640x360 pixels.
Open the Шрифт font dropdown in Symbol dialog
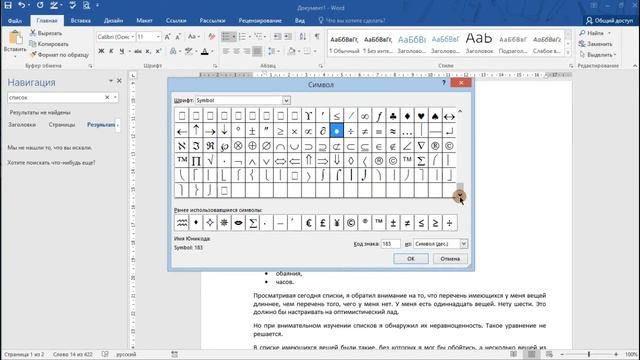pos(286,100)
